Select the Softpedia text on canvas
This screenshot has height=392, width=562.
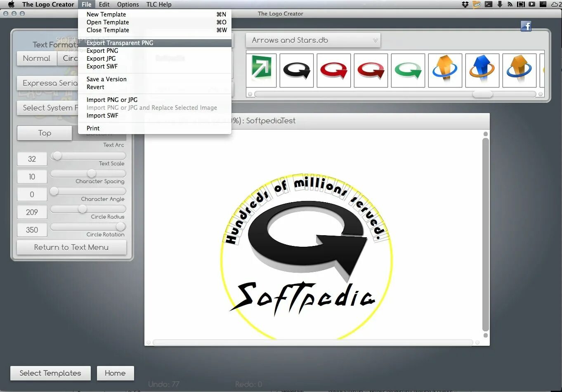pyautogui.click(x=303, y=299)
